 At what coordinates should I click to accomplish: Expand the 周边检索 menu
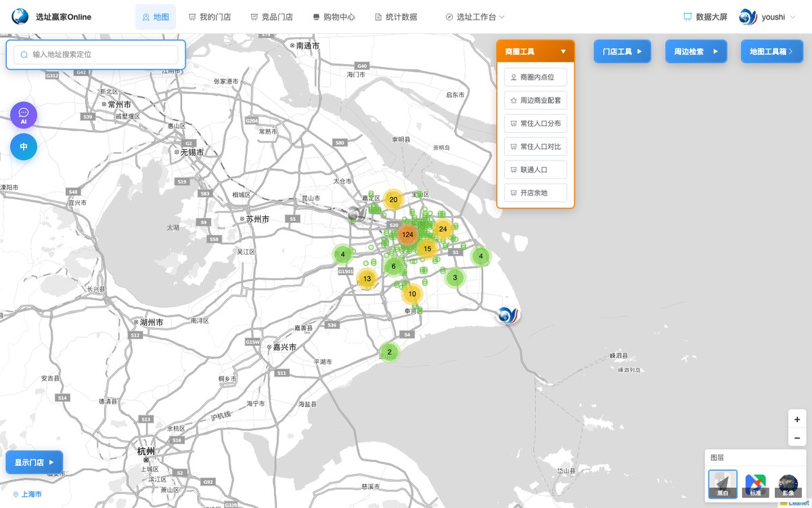696,51
